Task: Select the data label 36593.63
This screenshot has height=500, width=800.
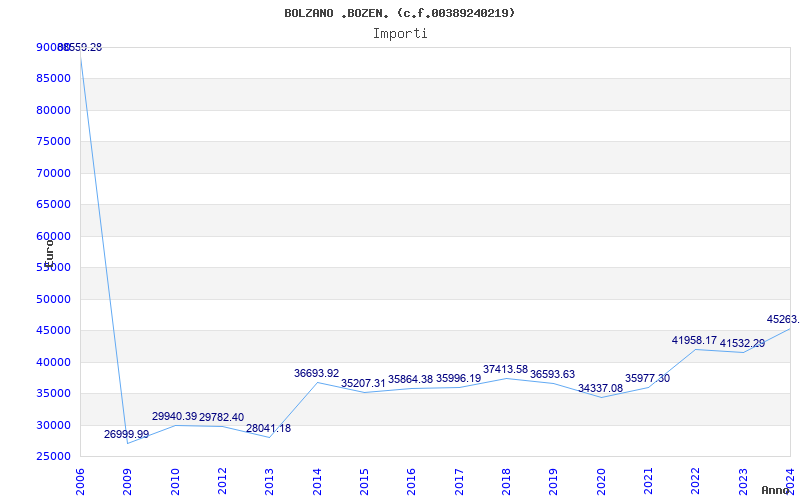Action: 553,374
